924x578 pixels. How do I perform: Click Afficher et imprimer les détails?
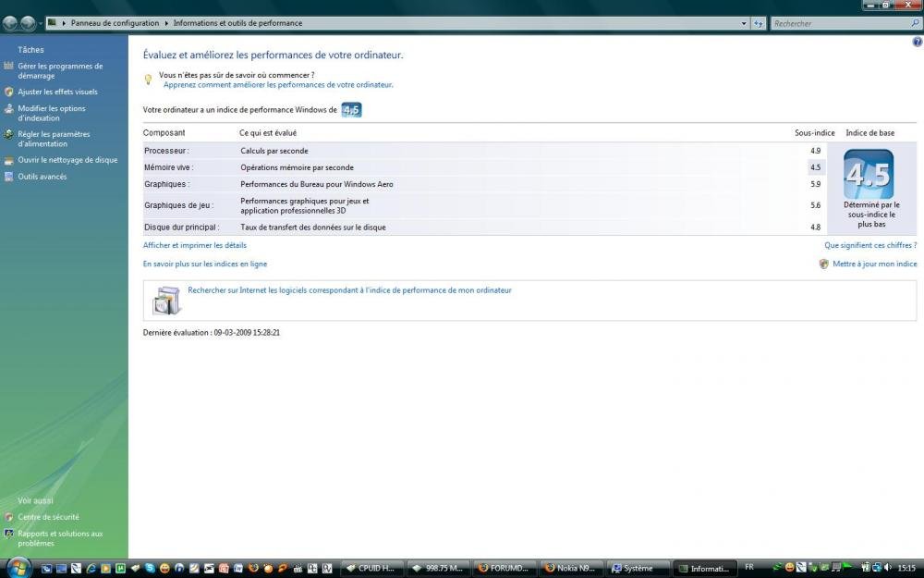195,245
